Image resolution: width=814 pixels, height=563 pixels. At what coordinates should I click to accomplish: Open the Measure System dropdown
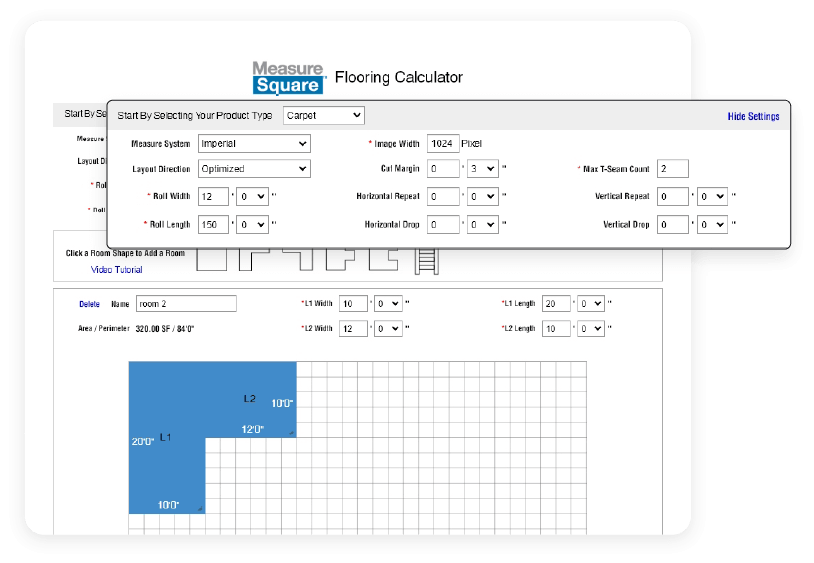[x=254, y=144]
